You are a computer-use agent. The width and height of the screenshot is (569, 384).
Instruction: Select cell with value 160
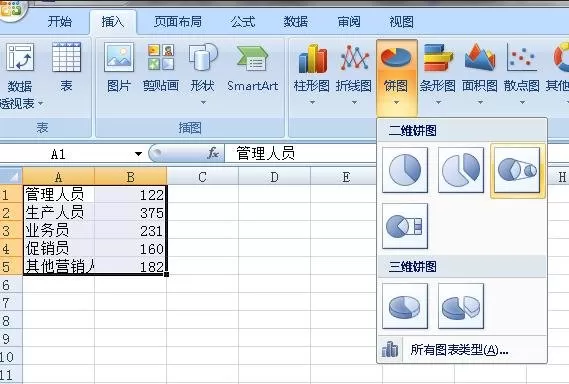click(x=131, y=249)
